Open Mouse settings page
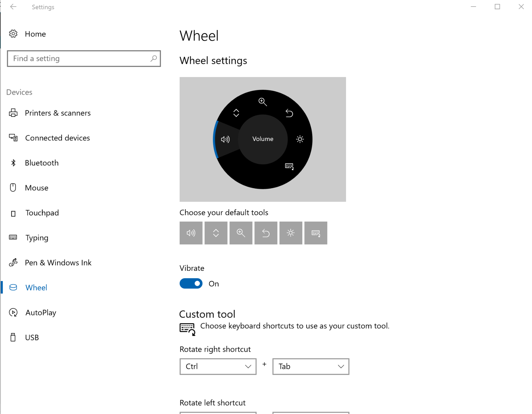The height and width of the screenshot is (414, 532). [x=37, y=188]
